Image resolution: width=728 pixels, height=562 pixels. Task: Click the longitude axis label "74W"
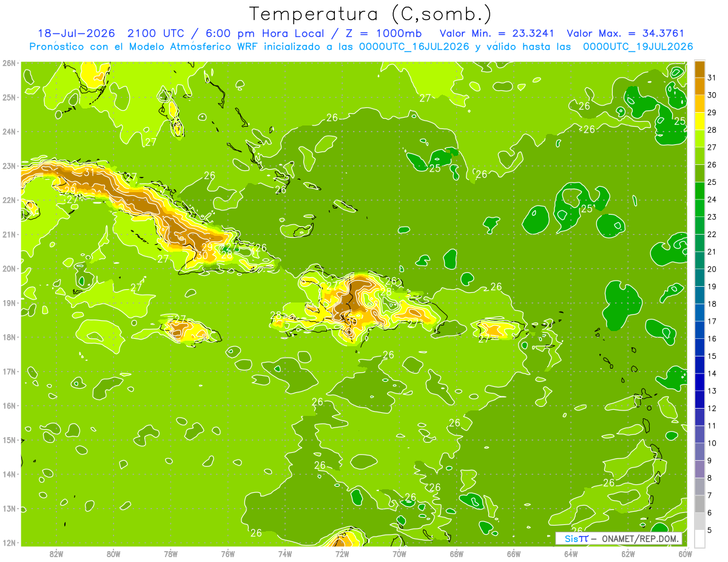click(285, 554)
